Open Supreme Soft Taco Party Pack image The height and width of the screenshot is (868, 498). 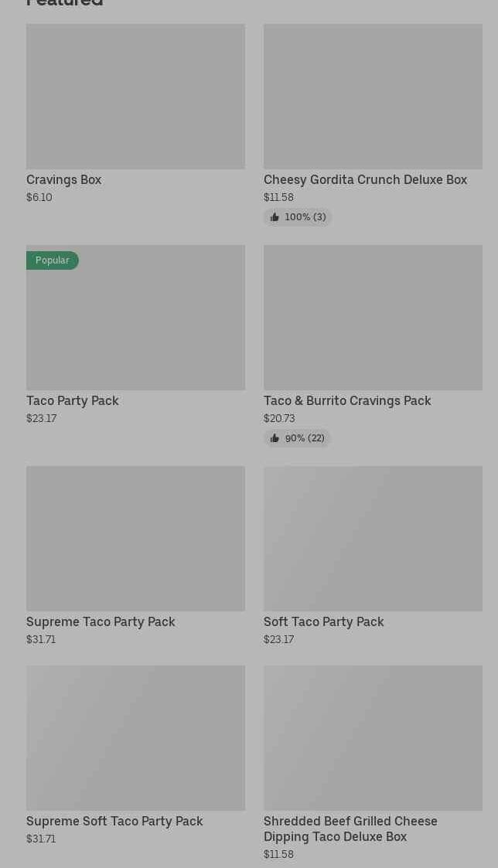click(x=135, y=738)
